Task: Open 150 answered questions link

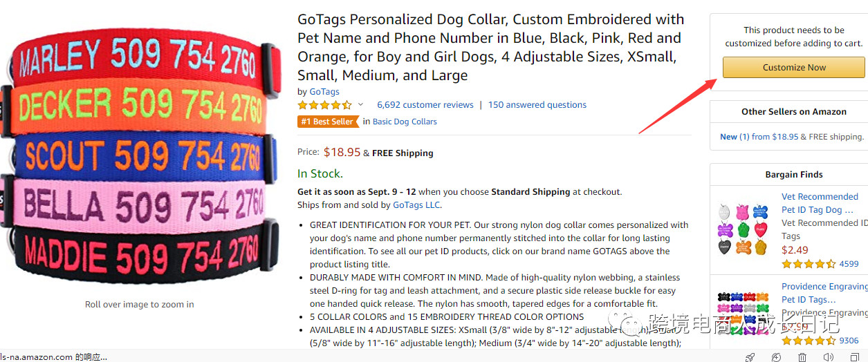Action: (x=537, y=105)
